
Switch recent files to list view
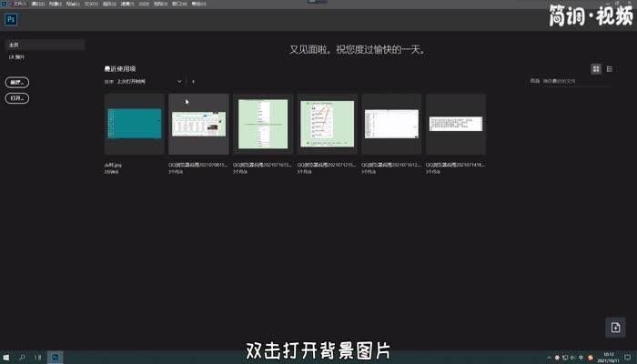(x=610, y=68)
